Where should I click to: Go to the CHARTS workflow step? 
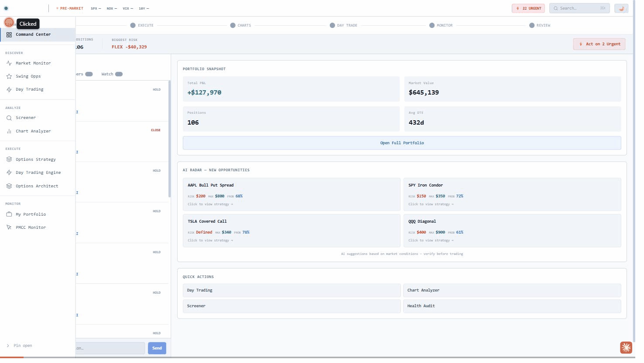(240, 25)
